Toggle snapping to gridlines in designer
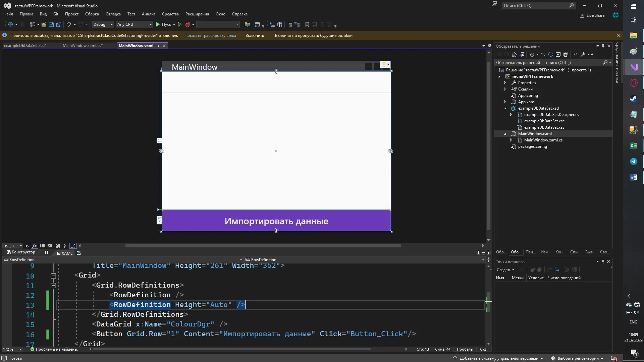The height and width of the screenshot is (362, 644). (x=50, y=246)
